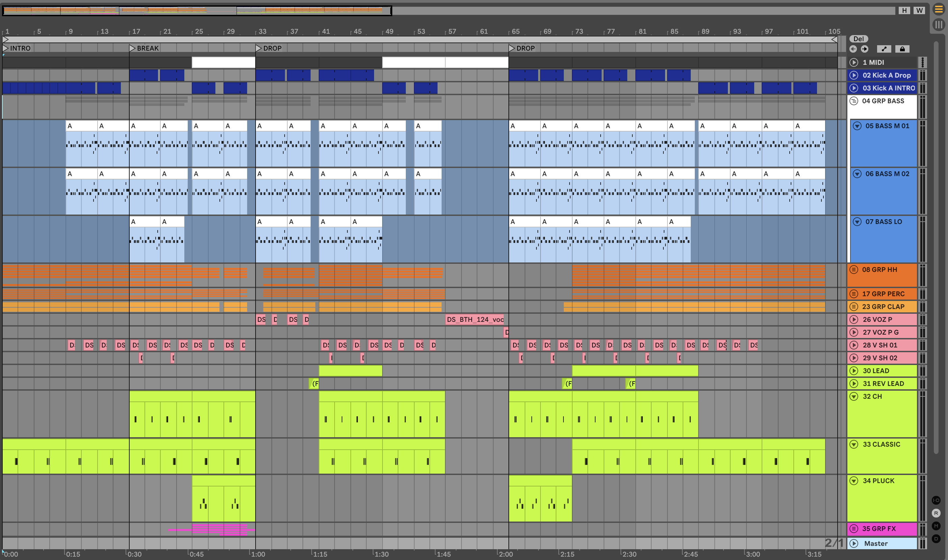Collapse the 05 BASS M 01 track
The image size is (948, 560).
(x=857, y=126)
